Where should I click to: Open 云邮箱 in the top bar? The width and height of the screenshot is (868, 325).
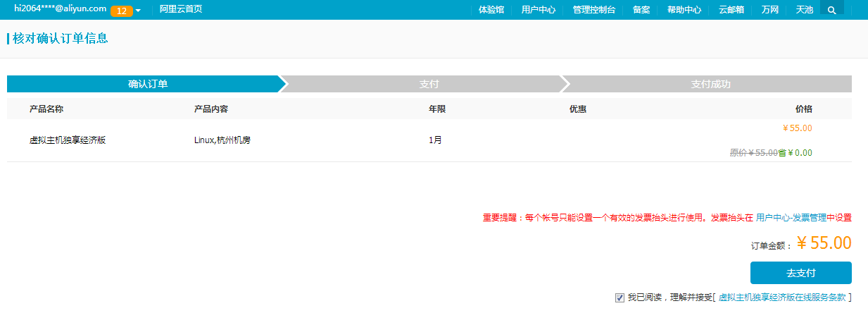click(x=731, y=10)
